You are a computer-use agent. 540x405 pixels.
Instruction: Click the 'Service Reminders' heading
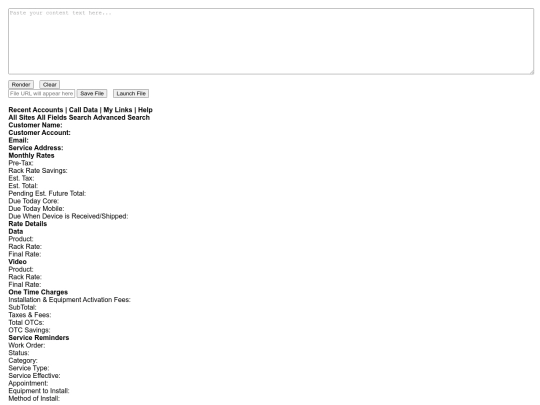coord(39,338)
